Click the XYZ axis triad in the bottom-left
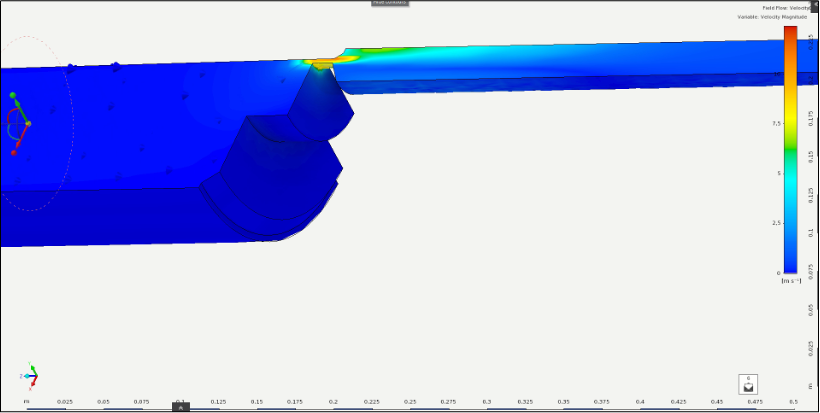 point(32,376)
